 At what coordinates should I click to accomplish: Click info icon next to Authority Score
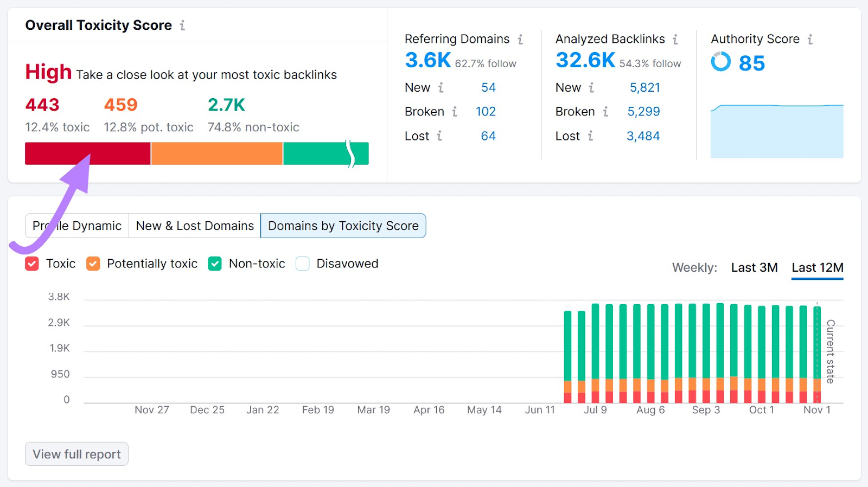pyautogui.click(x=810, y=39)
